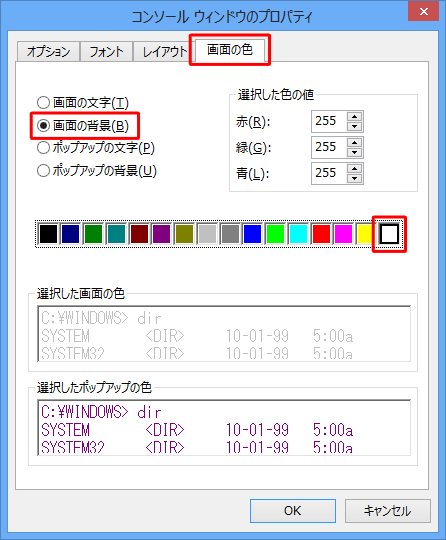The width and height of the screenshot is (446, 540).
Task: Open the フォント tab
Action: 106,52
